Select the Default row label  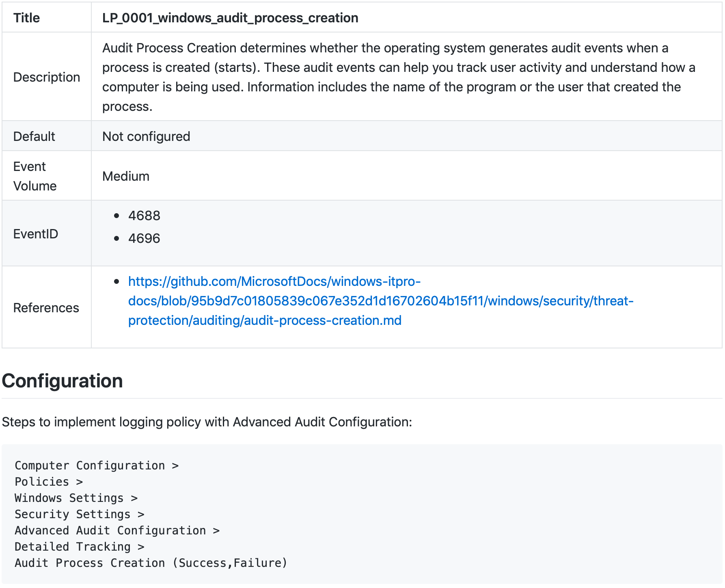(34, 136)
